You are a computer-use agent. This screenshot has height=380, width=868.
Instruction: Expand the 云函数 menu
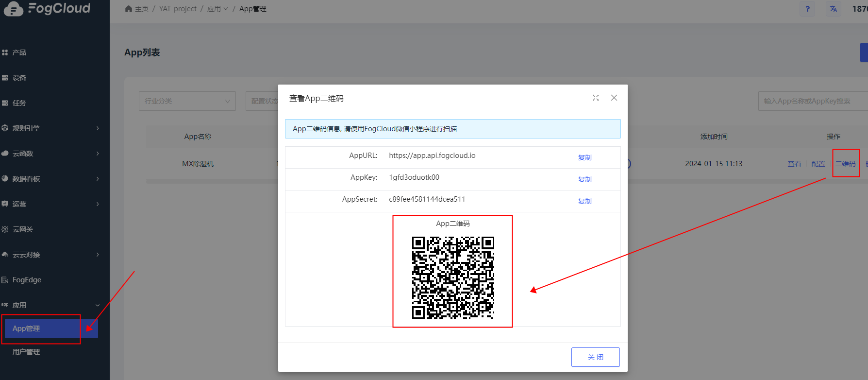[x=50, y=154]
